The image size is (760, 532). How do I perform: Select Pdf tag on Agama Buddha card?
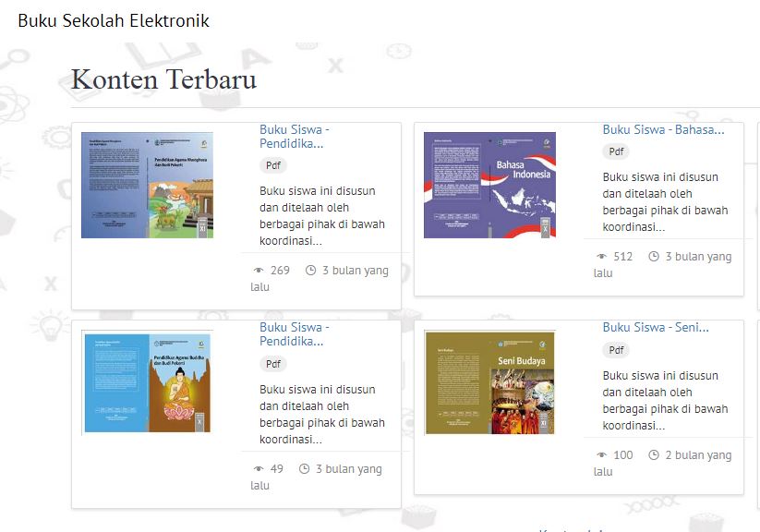(x=273, y=364)
